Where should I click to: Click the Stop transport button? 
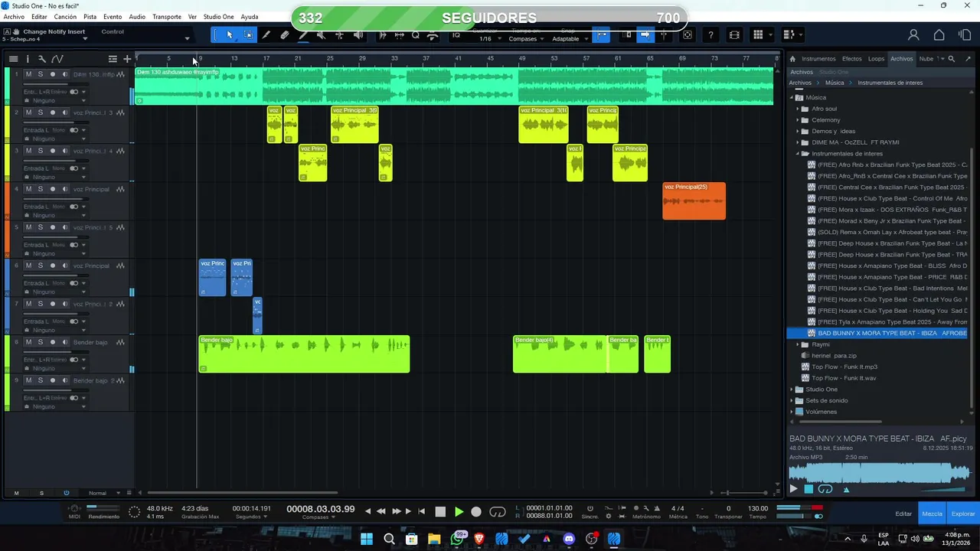coord(440,512)
